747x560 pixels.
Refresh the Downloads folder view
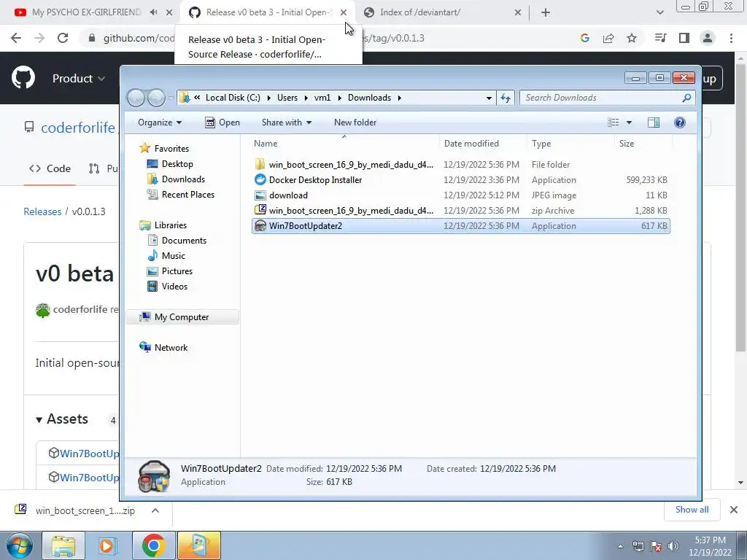(x=505, y=98)
